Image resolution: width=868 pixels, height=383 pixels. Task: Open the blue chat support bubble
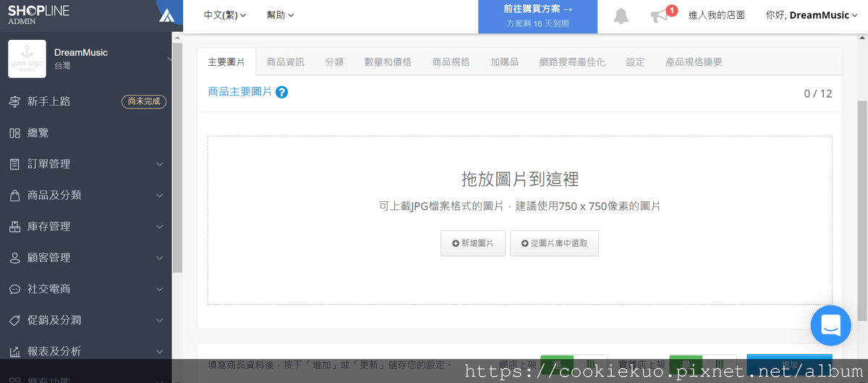pyautogui.click(x=830, y=326)
